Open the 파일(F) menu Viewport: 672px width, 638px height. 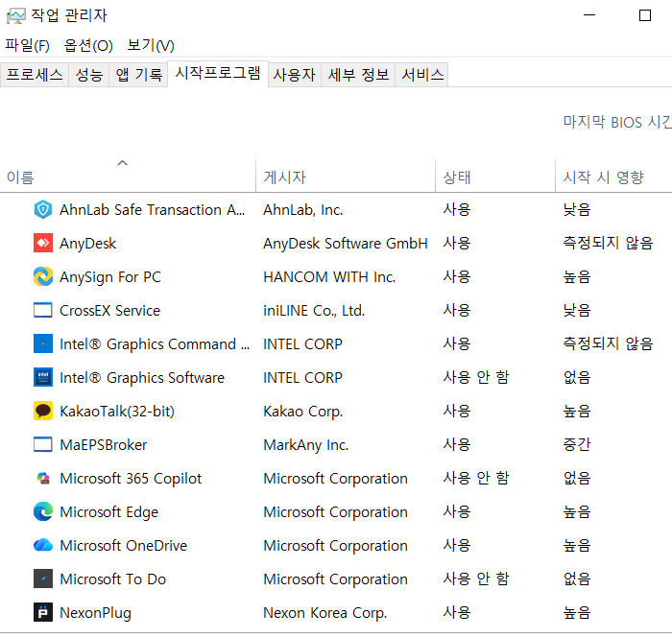[27, 45]
